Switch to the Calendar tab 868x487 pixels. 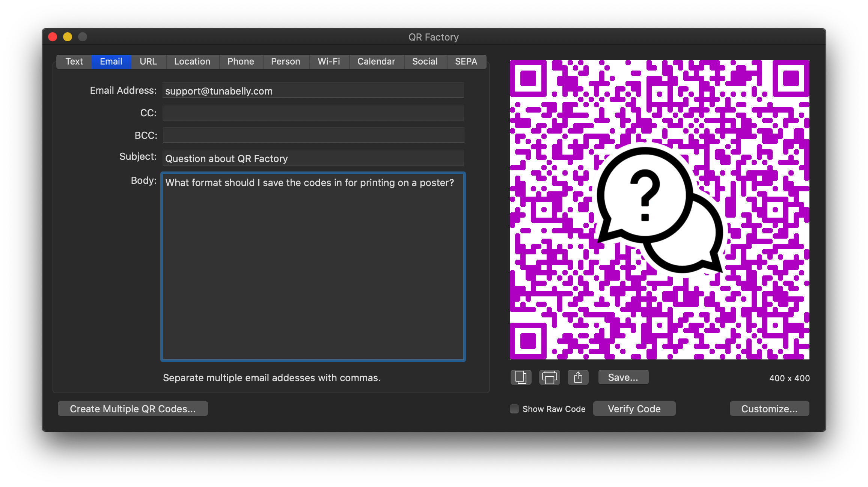pos(376,62)
